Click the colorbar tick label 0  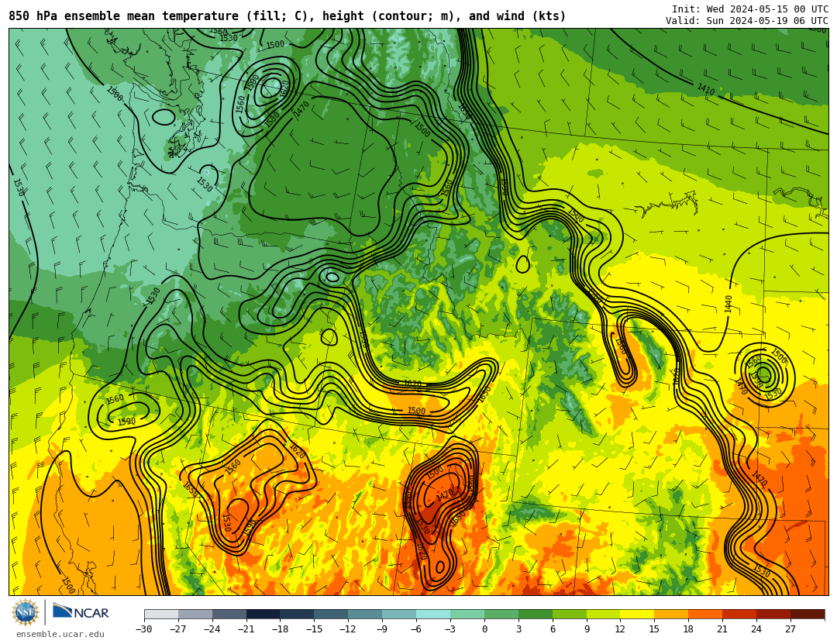tap(484, 629)
